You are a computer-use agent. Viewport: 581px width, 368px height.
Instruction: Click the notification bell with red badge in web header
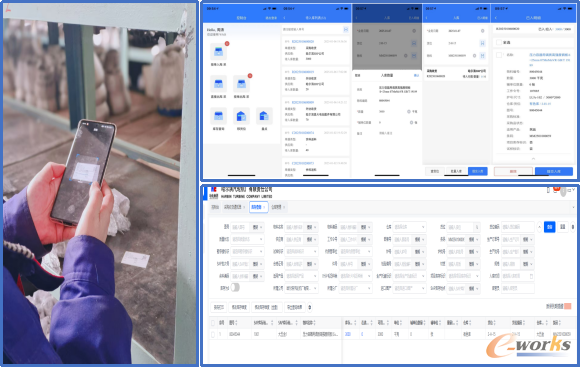[x=556, y=190]
